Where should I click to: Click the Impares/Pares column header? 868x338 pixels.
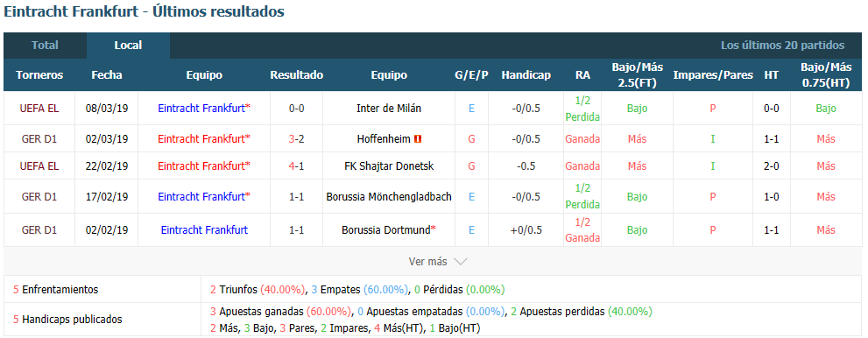coord(713,75)
